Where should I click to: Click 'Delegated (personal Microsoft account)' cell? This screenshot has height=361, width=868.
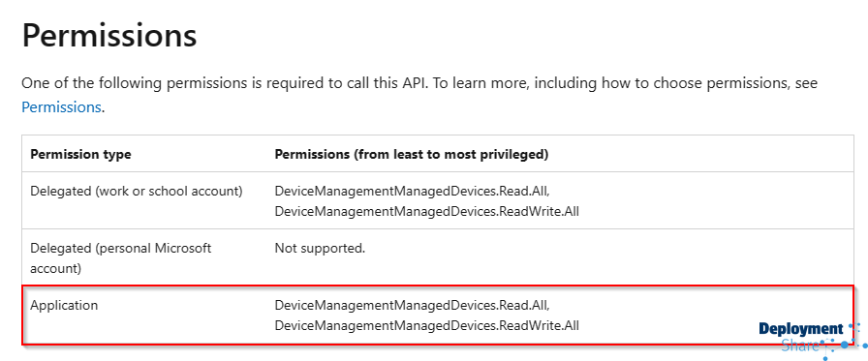click(x=121, y=258)
